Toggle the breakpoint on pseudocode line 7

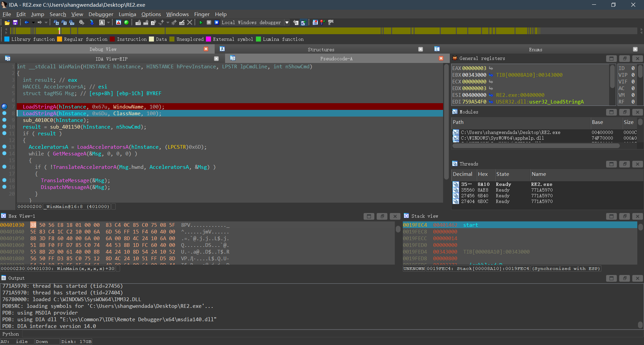coord(4,107)
